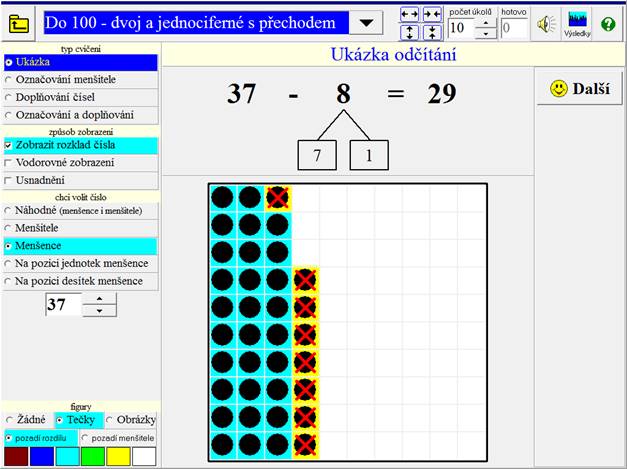The height and width of the screenshot is (469, 627).
Task: Pick the blue color swatch
Action: click(42, 457)
